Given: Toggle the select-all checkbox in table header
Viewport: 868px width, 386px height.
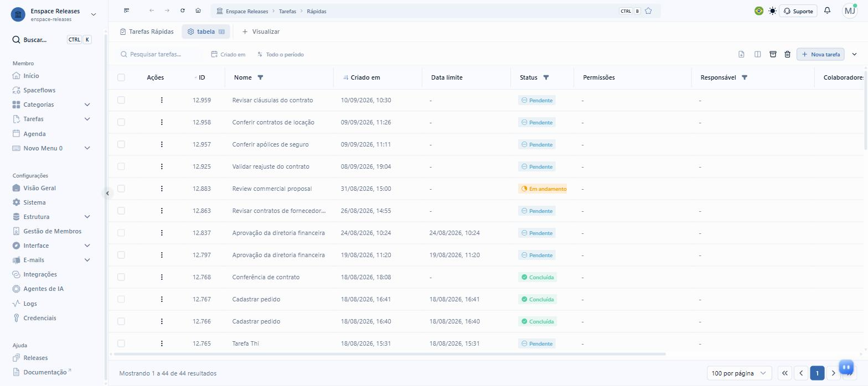Looking at the screenshot, I should click(x=121, y=77).
